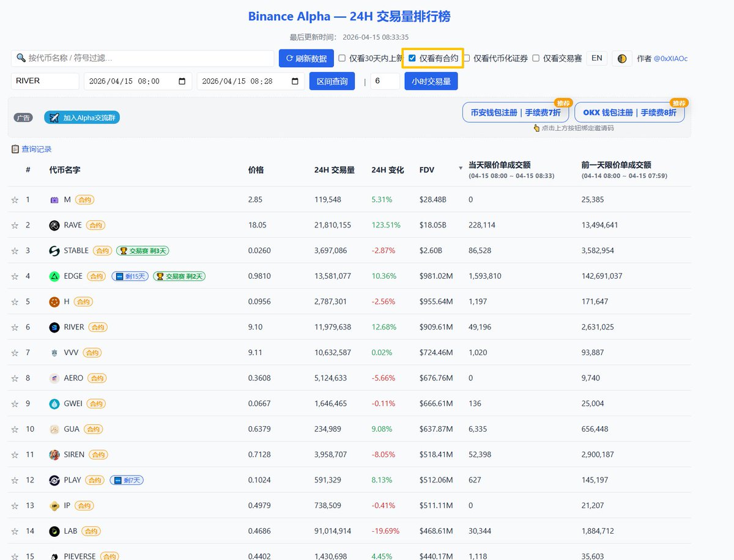Click the RAVE token logo icon
The width and height of the screenshot is (734, 560).
click(54, 226)
